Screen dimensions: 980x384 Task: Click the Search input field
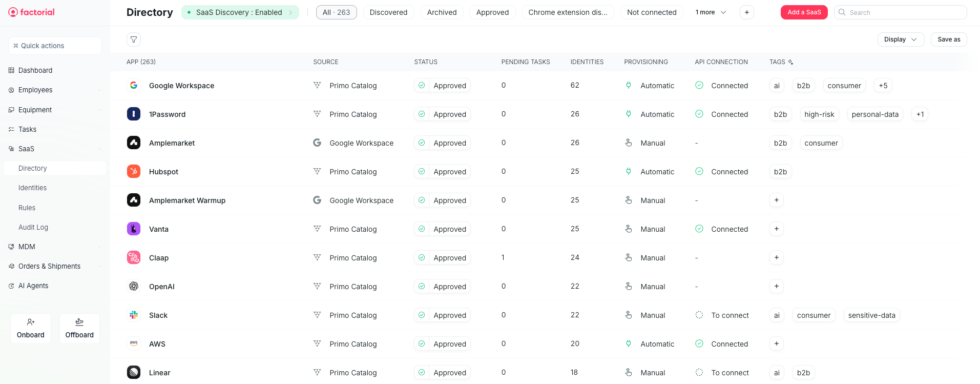905,12
